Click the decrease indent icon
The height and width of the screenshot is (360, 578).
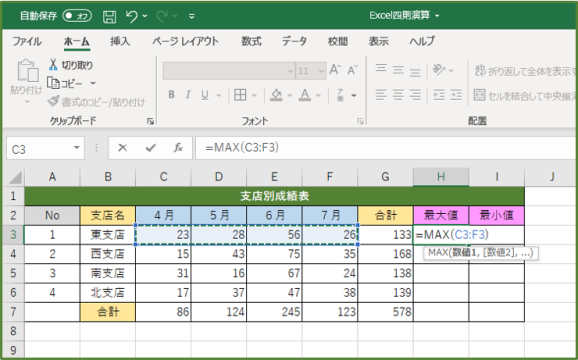pyautogui.click(x=439, y=95)
